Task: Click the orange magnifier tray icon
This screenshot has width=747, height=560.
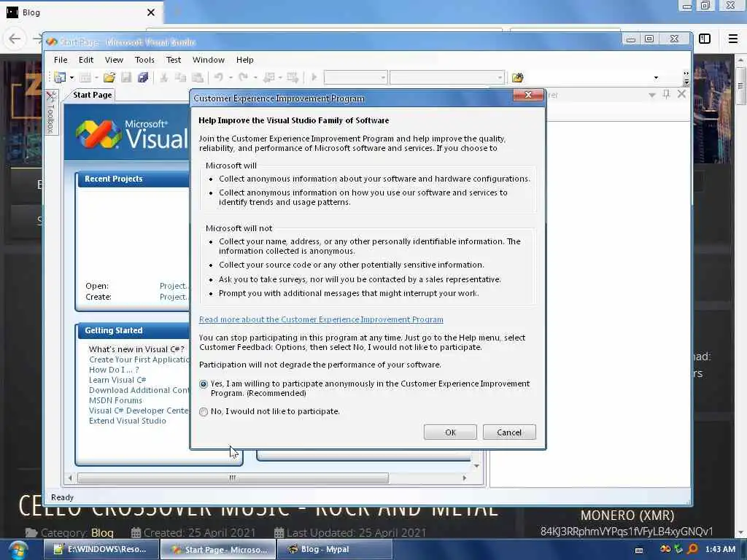Action: (692, 549)
